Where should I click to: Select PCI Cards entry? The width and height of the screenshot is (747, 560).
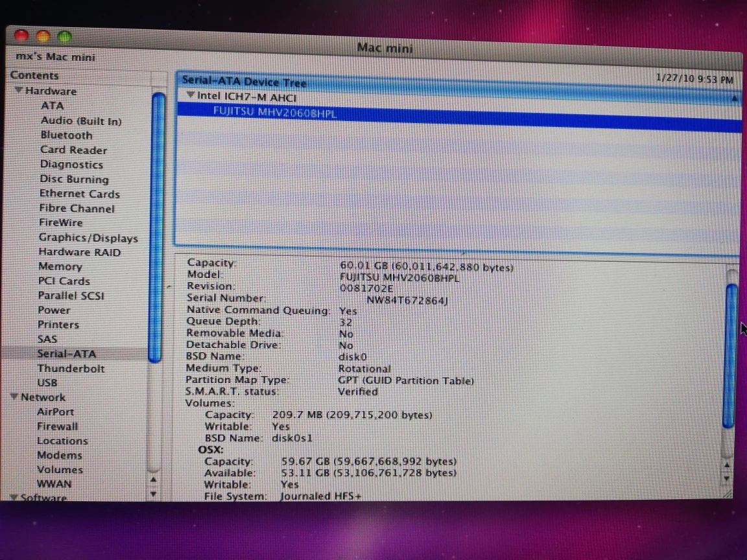tap(64, 281)
